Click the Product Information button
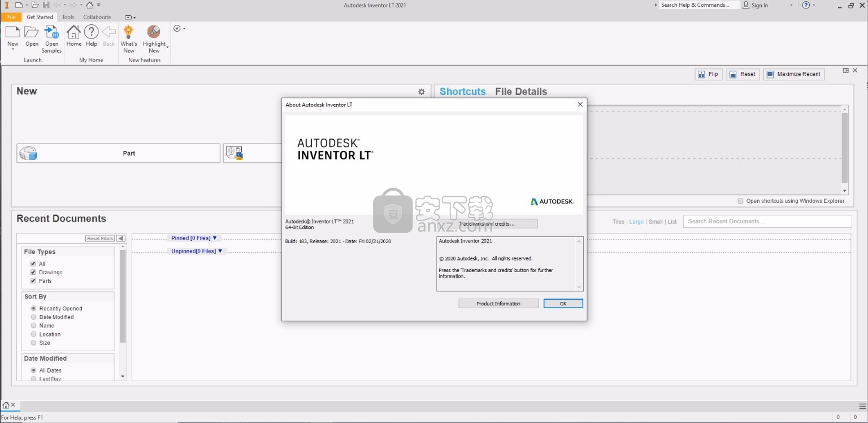Viewport: 868px width, 423px height. [x=498, y=304]
